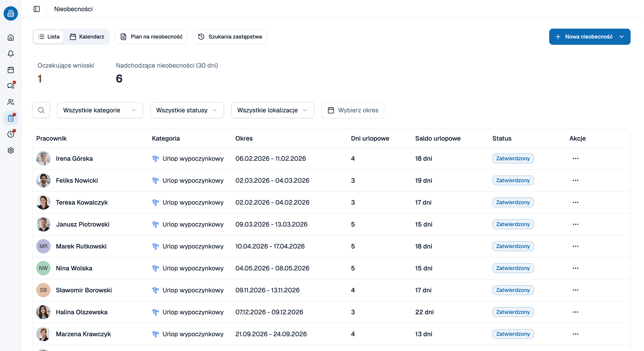Screen dimensions: 644x351
Task: Open actions menu for Sławomir Borowski
Action: click(575, 290)
